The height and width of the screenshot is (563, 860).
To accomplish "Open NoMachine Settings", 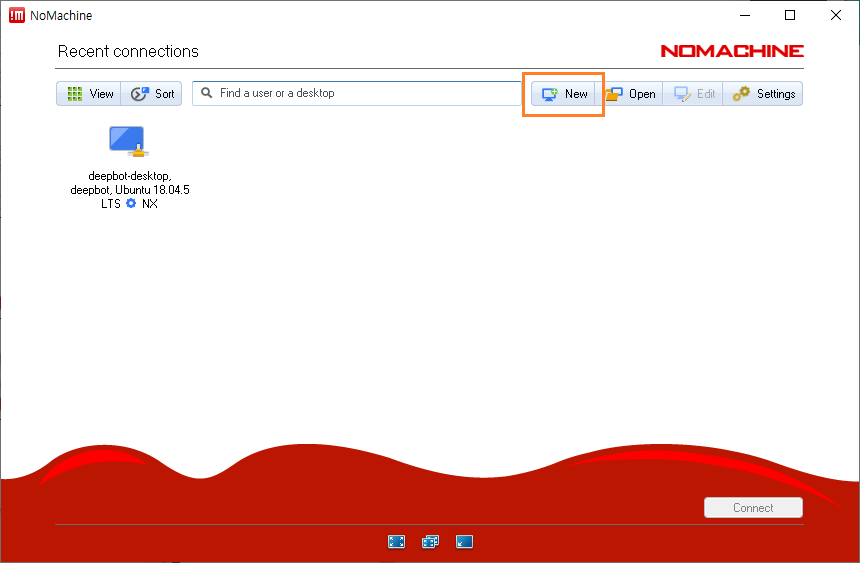I will pyautogui.click(x=763, y=94).
